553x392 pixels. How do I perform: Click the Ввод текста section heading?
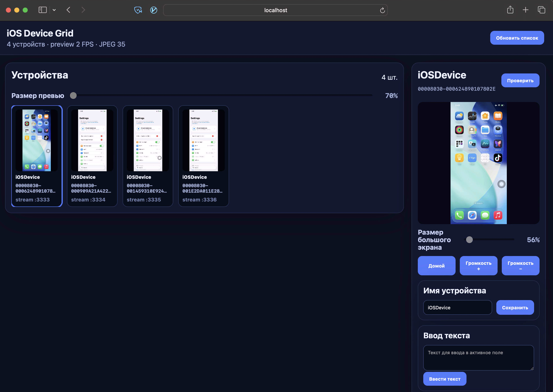point(446,336)
